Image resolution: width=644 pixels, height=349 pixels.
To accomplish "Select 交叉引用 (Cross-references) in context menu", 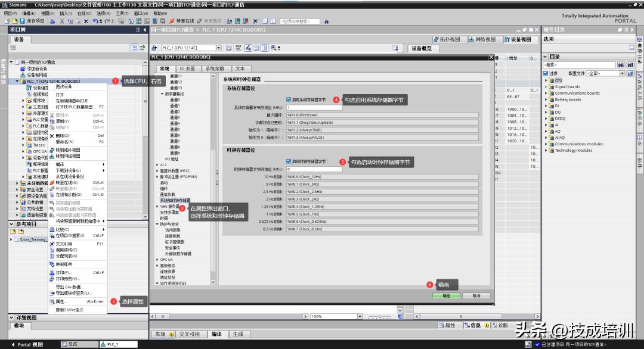I will point(77,244).
